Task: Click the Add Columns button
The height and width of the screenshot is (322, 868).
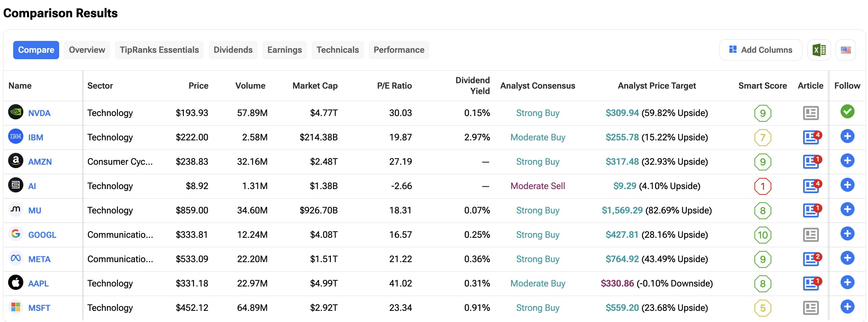Action: click(761, 50)
